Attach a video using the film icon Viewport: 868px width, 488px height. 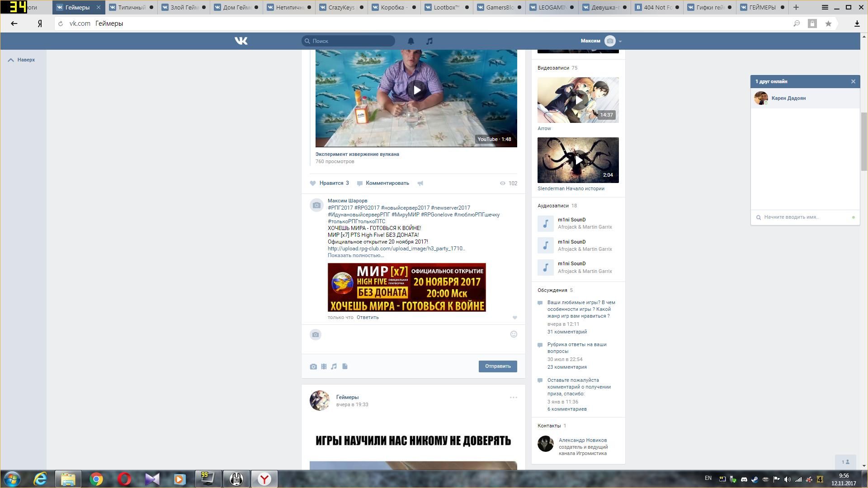pyautogui.click(x=324, y=366)
